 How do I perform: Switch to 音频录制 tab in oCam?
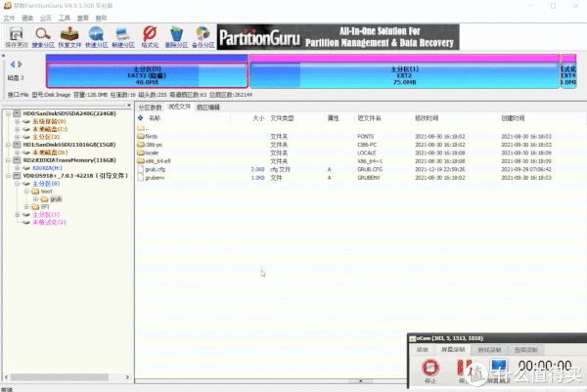coord(526,350)
